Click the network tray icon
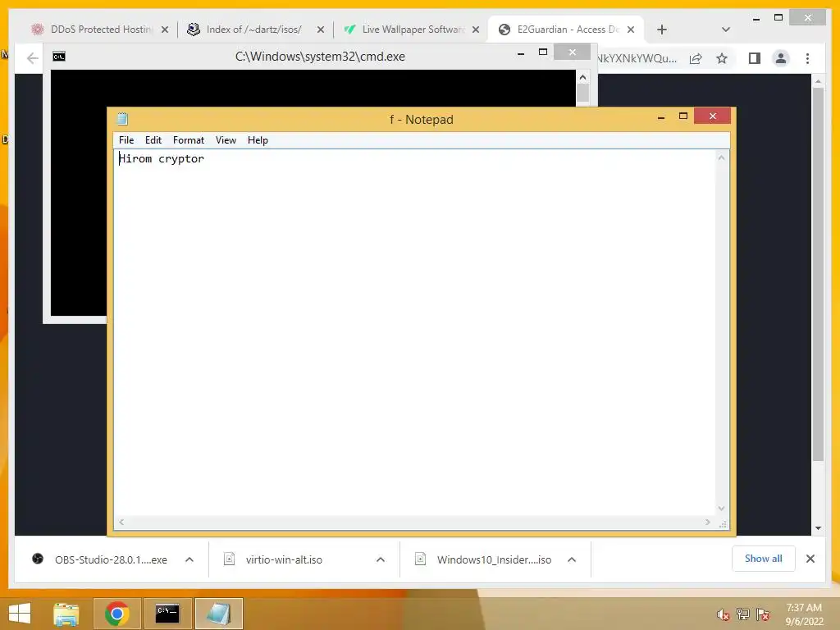The image size is (840, 630). coord(743,614)
